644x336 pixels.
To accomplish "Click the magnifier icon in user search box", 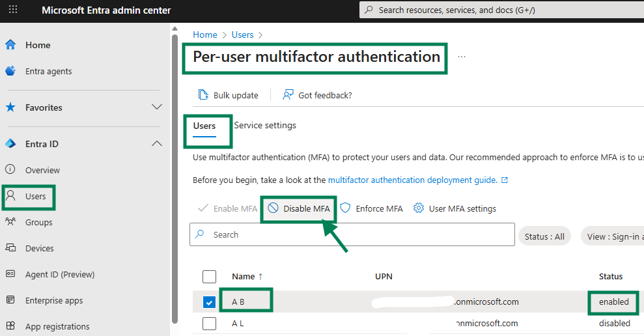I will (x=200, y=234).
